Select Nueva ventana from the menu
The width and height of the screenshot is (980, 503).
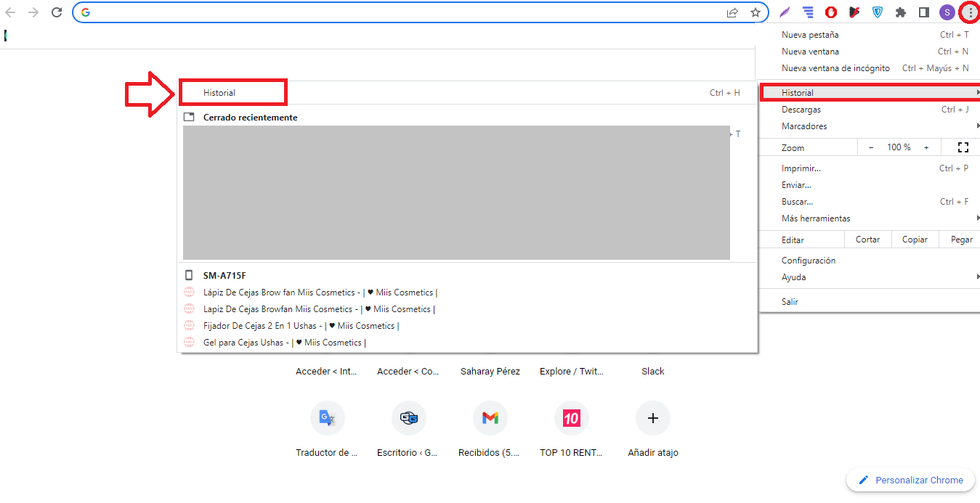(869, 52)
